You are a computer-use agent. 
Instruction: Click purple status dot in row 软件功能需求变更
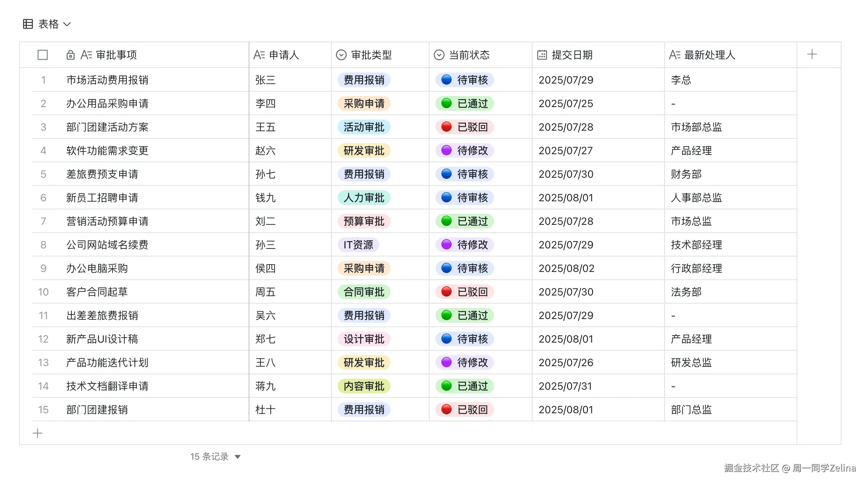447,150
